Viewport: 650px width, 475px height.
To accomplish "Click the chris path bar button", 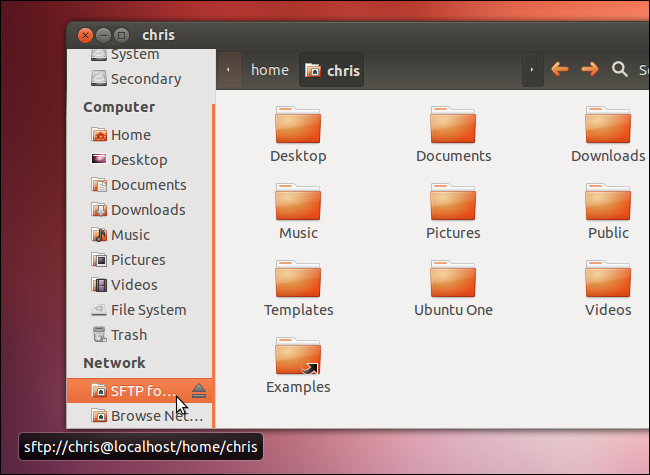I will pyautogui.click(x=332, y=70).
